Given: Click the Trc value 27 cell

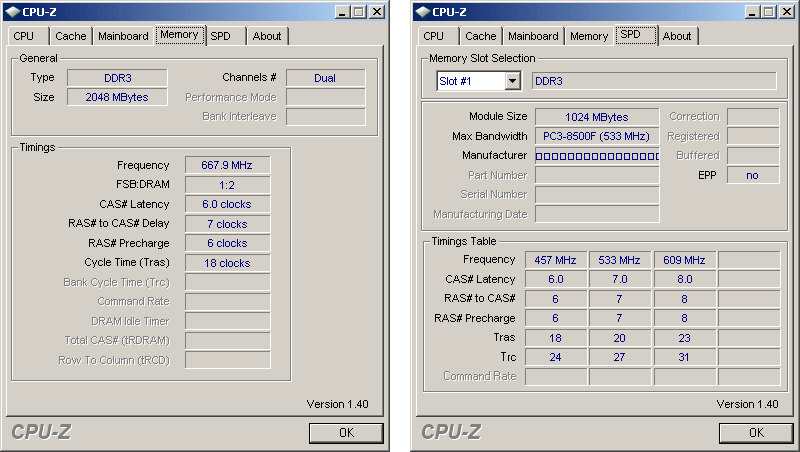Looking at the screenshot, I should (620, 358).
